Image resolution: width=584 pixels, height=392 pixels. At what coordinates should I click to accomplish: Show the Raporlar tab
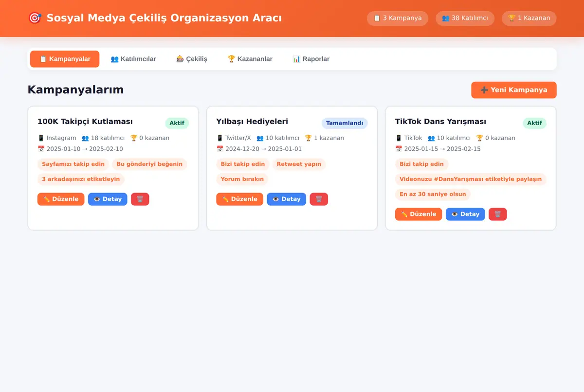[x=311, y=59]
